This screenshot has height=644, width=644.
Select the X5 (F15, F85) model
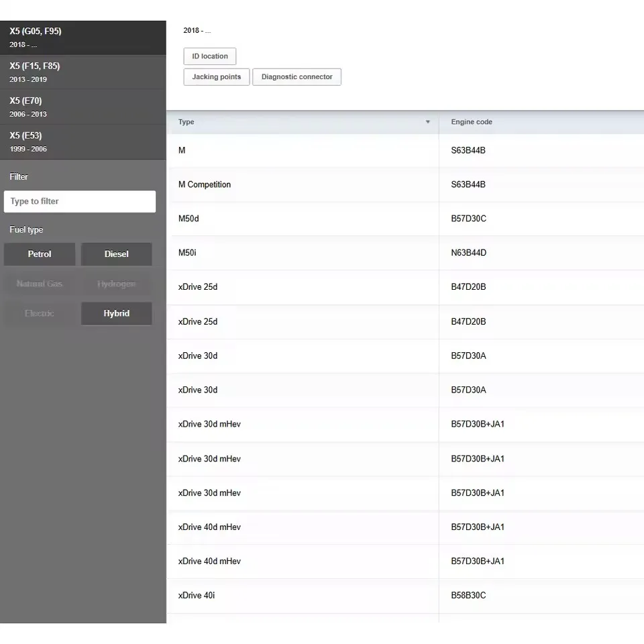[83, 72]
